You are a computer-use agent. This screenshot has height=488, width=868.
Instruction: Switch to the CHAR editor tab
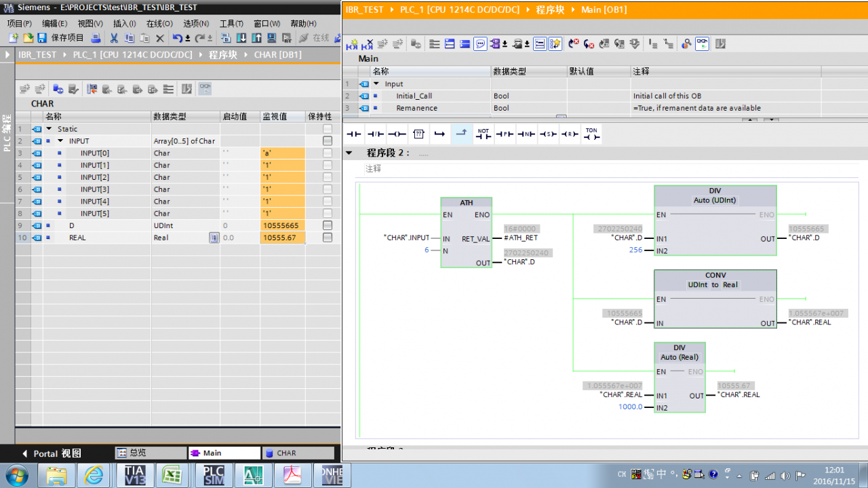[298, 453]
